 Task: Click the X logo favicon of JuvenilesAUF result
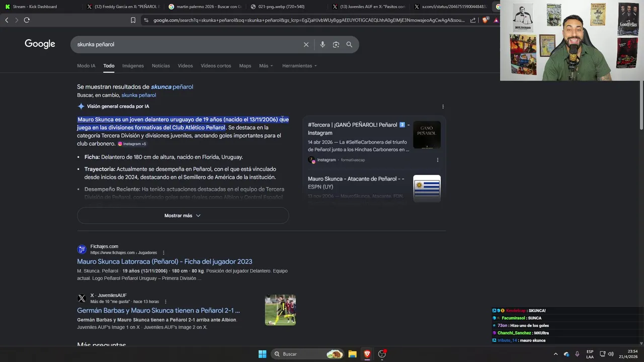[x=82, y=298]
